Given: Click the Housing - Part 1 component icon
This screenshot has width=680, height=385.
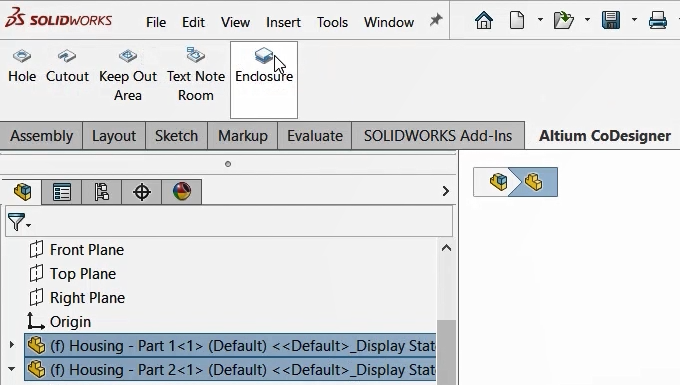Looking at the screenshot, I should click(36, 346).
